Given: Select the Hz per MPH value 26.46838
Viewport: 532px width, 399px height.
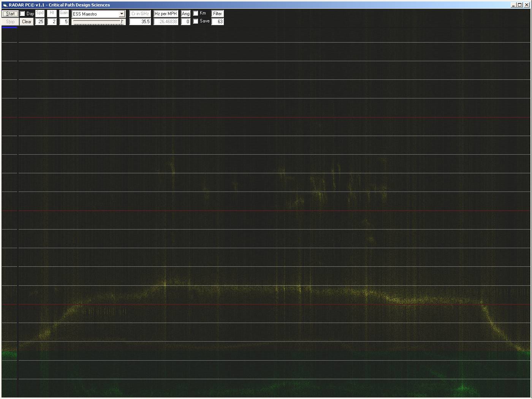Looking at the screenshot, I should tap(166, 22).
